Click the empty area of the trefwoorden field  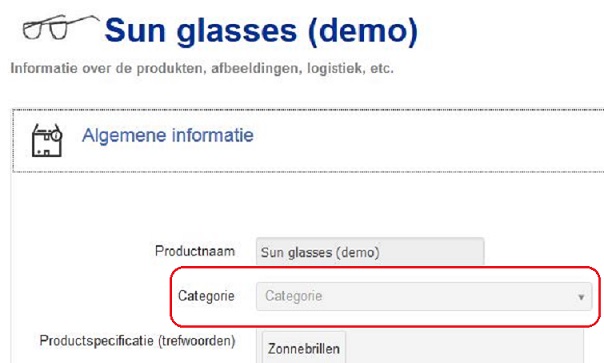tap(462, 347)
